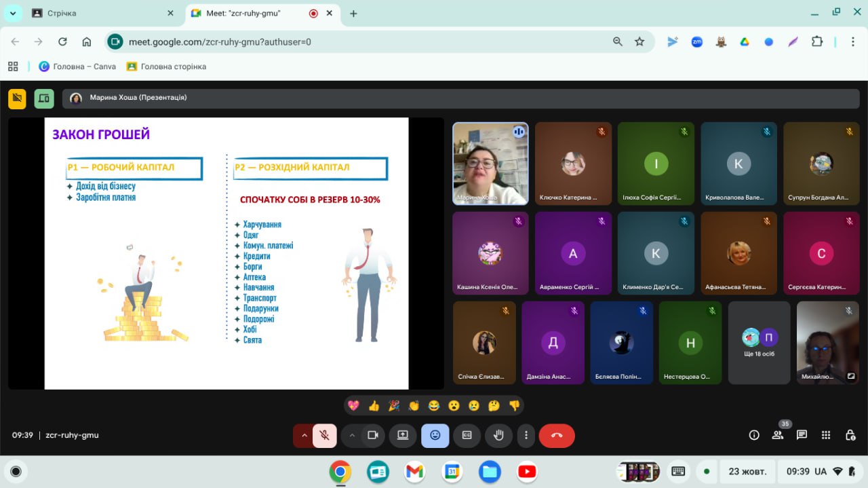Toggle closed captions
868x488 pixels.
(x=467, y=436)
